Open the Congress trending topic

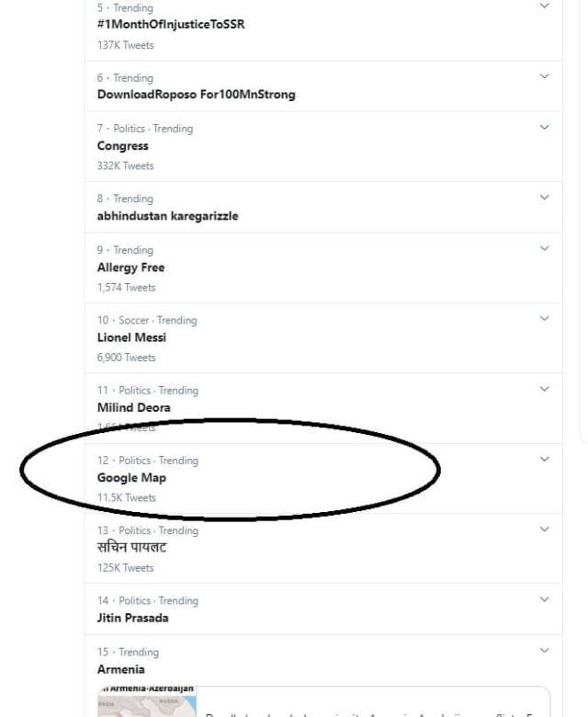(x=122, y=146)
